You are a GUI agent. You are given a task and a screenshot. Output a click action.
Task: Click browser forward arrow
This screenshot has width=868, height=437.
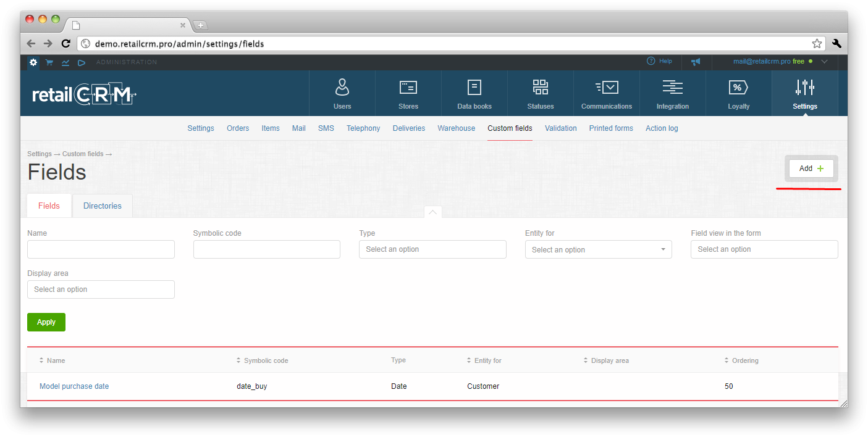pyautogui.click(x=48, y=44)
